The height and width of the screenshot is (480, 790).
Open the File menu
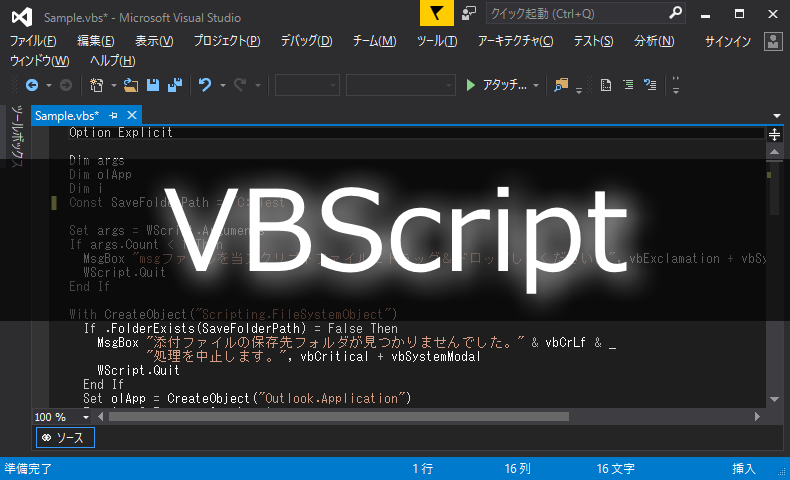pyautogui.click(x=33, y=41)
